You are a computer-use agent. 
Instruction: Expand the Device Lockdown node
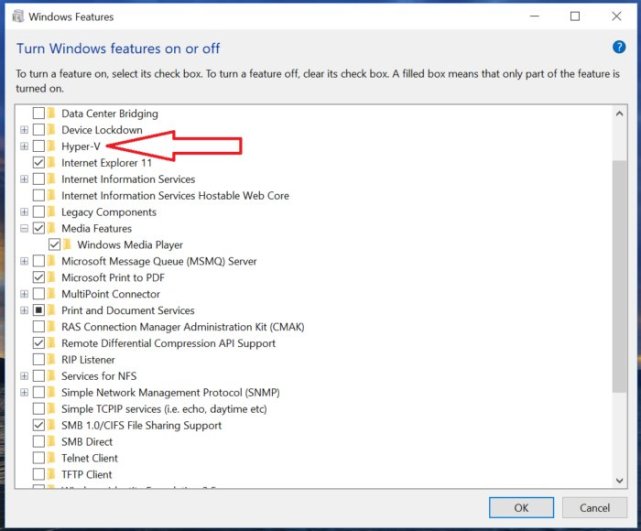pos(24,130)
